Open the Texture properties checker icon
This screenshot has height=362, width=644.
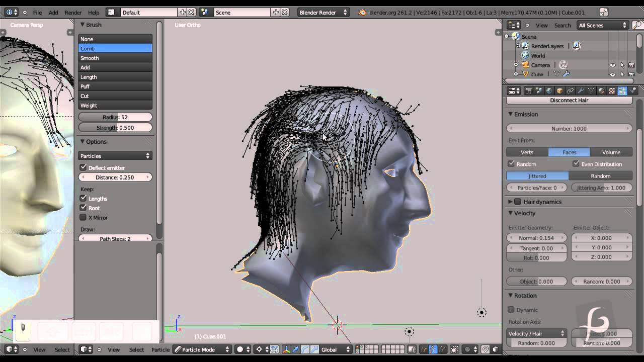click(612, 90)
